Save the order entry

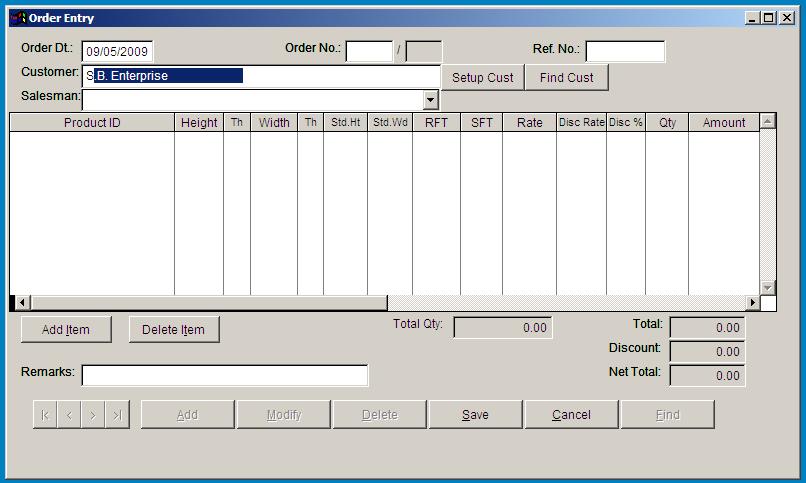475,415
